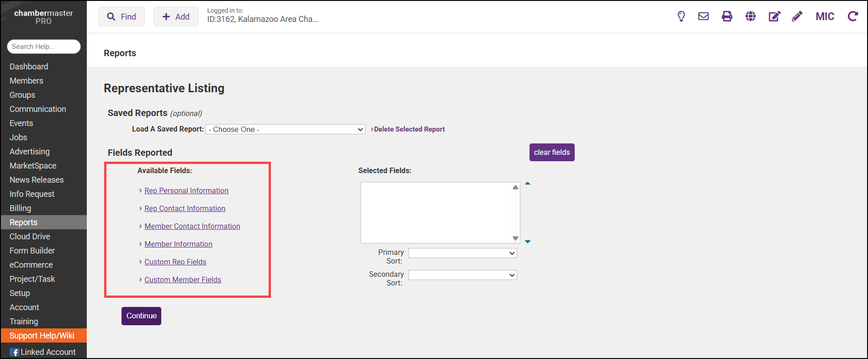Screen dimensions: 868x359
Task: Move selected field down with blue arrow
Action: 528,242
